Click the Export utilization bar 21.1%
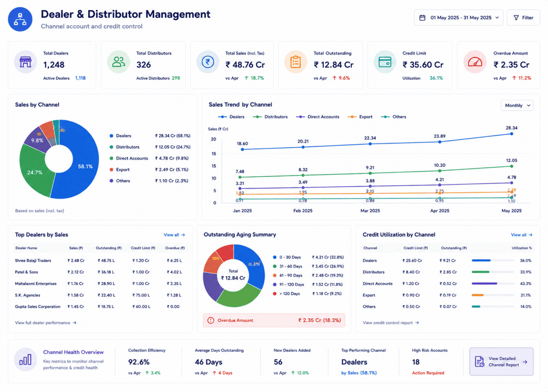The image size is (548, 392). [x=493, y=295]
